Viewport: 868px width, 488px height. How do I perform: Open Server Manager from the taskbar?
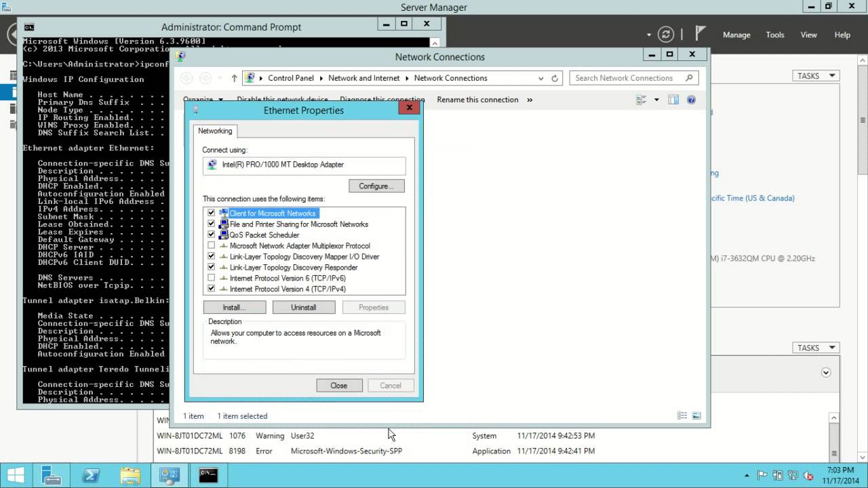(52, 475)
